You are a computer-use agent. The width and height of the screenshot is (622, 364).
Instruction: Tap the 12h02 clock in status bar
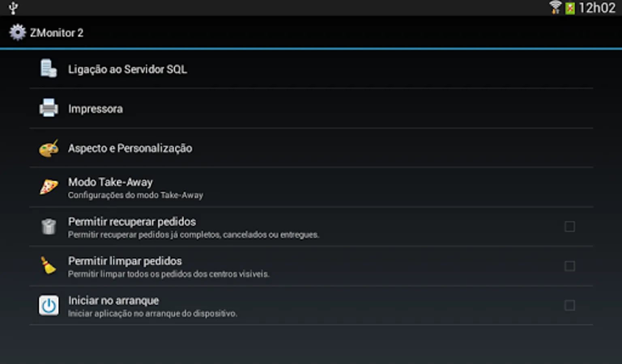click(597, 8)
